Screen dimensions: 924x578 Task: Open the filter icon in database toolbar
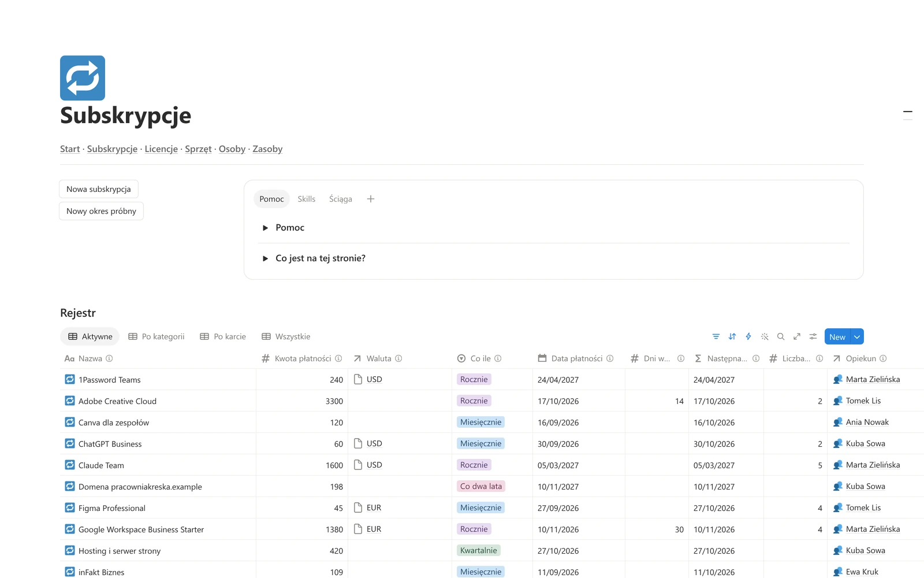[716, 336]
